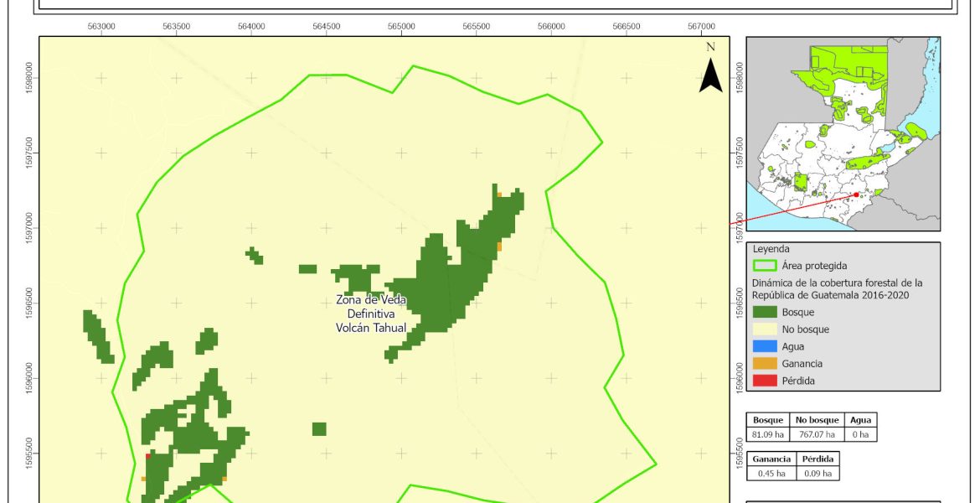Pick the Agua blue legend swatch
Viewport: 980px width, 503px height.
(764, 346)
